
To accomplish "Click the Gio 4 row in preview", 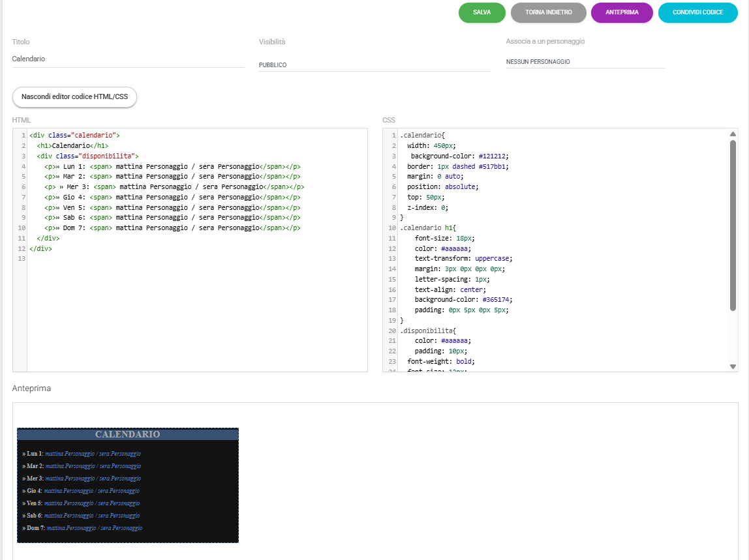I will point(81,491).
